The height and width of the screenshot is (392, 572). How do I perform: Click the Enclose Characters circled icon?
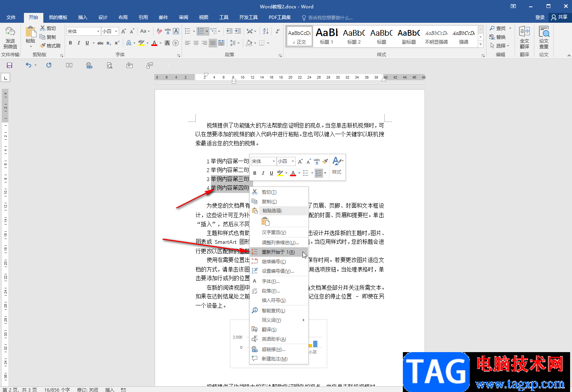tap(176, 43)
